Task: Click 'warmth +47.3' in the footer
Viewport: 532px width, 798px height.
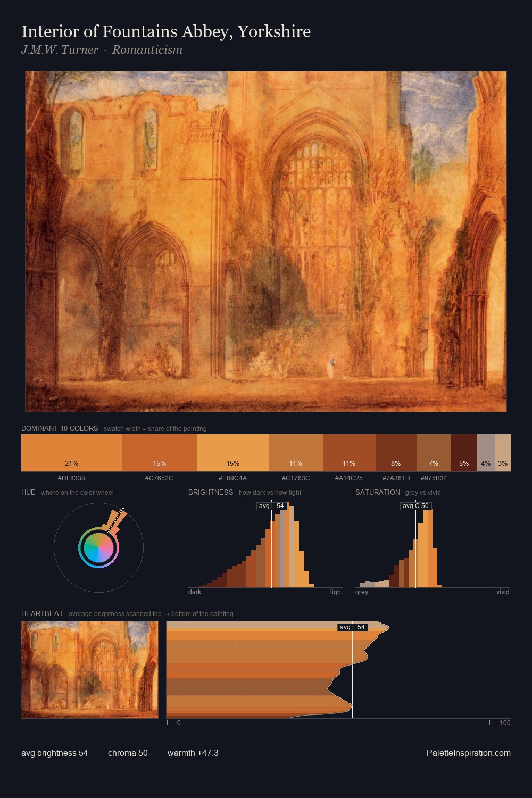Action: (x=193, y=753)
